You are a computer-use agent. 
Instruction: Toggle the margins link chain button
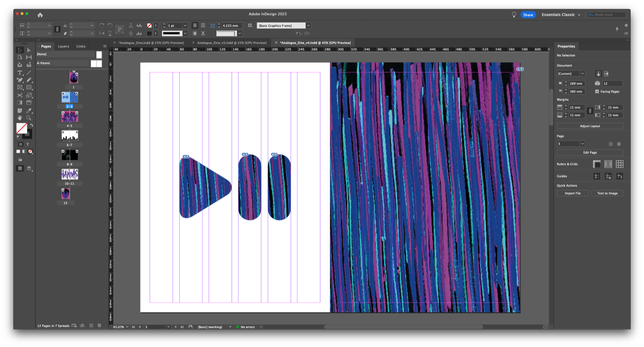pyautogui.click(x=590, y=111)
